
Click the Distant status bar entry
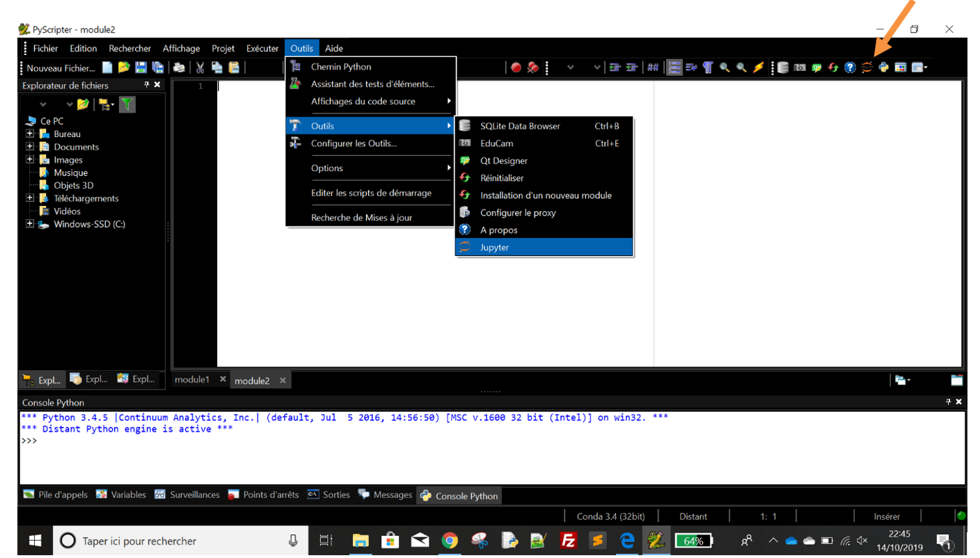693,516
